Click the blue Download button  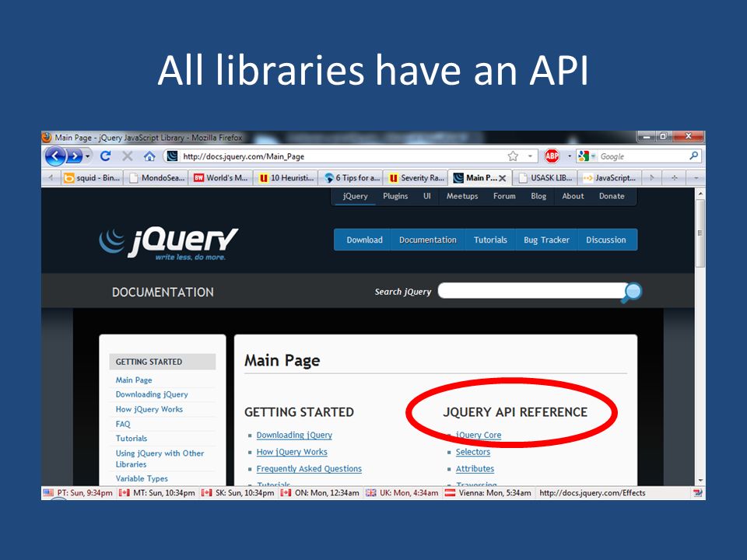tap(364, 240)
